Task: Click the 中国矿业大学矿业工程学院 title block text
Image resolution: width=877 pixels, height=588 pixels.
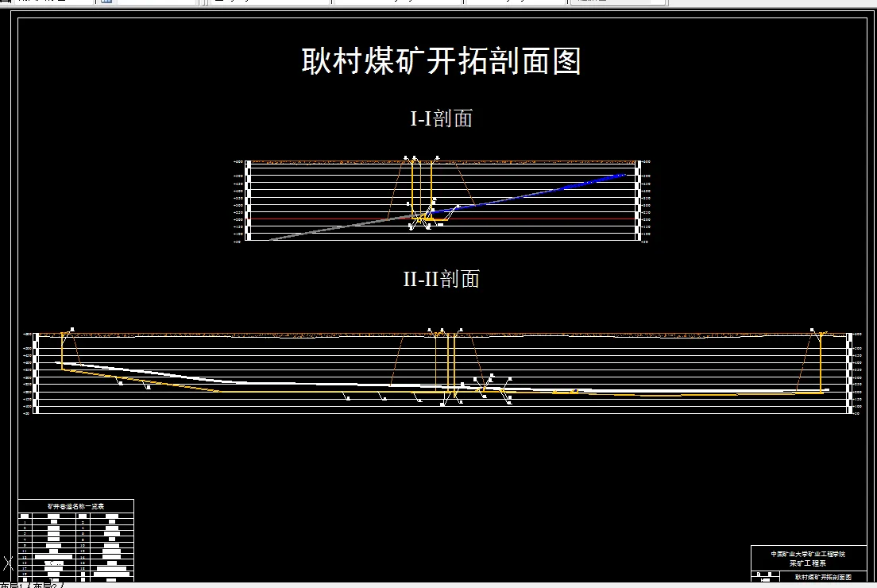Action: [x=808, y=554]
